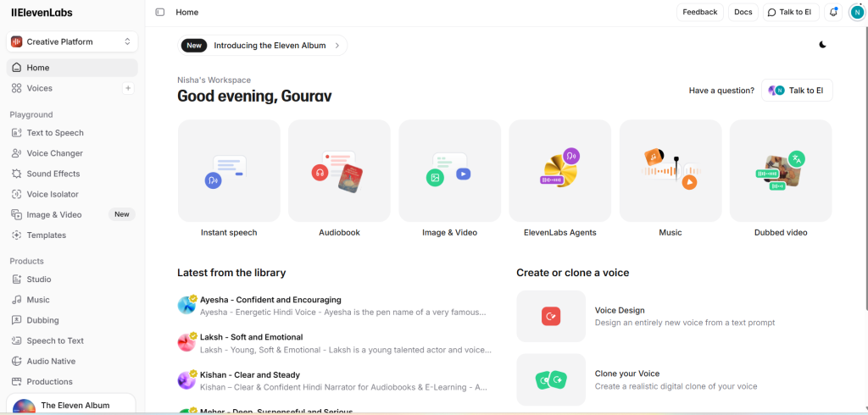Click the Audio Native sidebar icon
The image size is (868, 415).
(17, 362)
